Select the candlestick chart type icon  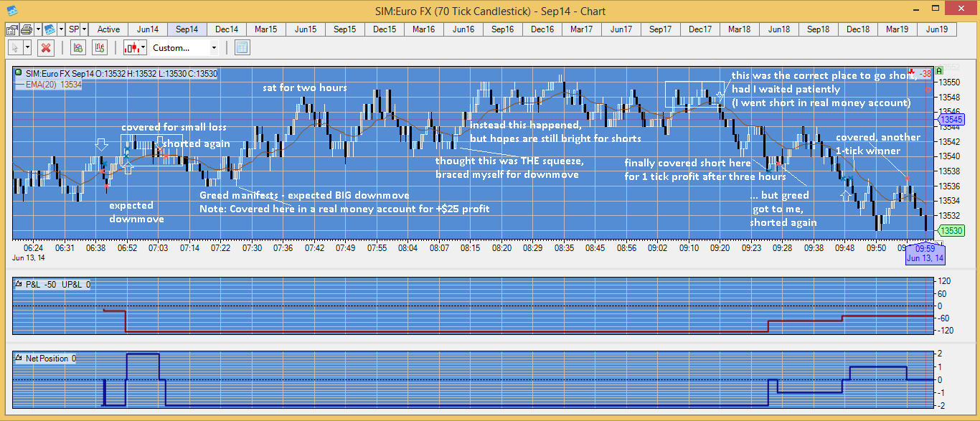131,48
